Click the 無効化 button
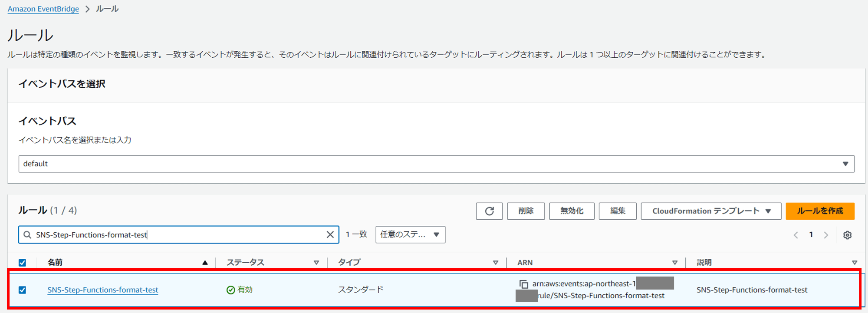The height and width of the screenshot is (313, 868). 572,211
